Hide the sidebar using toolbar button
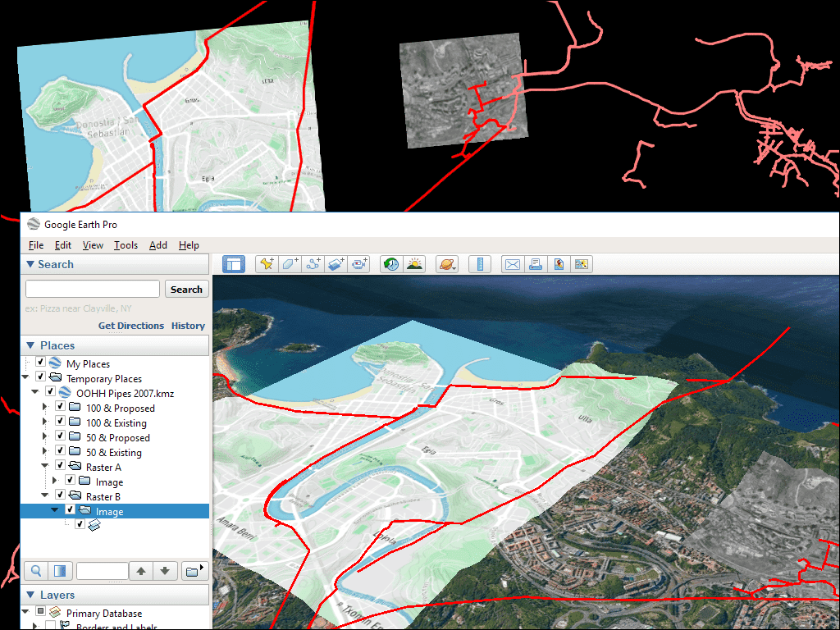Screen dimensions: 840x630 [x=234, y=264]
